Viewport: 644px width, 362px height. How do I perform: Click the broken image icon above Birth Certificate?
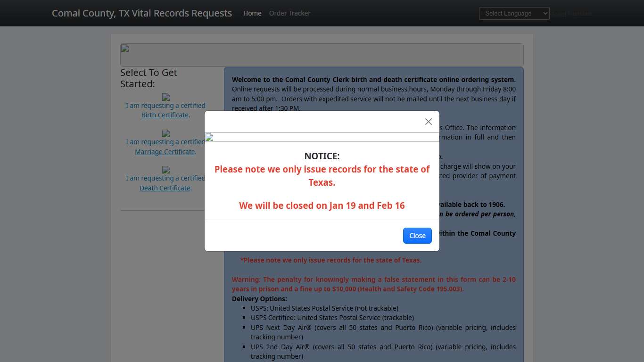(x=166, y=97)
